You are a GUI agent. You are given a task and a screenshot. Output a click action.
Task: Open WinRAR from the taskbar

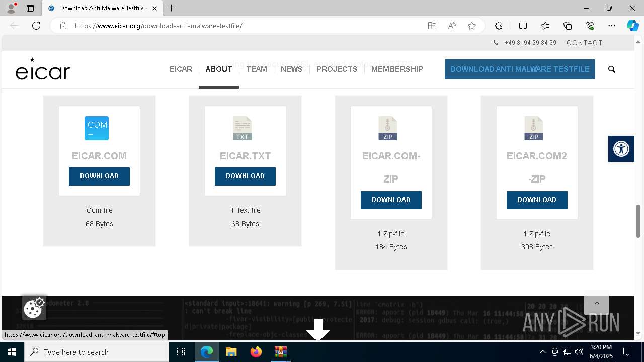[280, 352]
